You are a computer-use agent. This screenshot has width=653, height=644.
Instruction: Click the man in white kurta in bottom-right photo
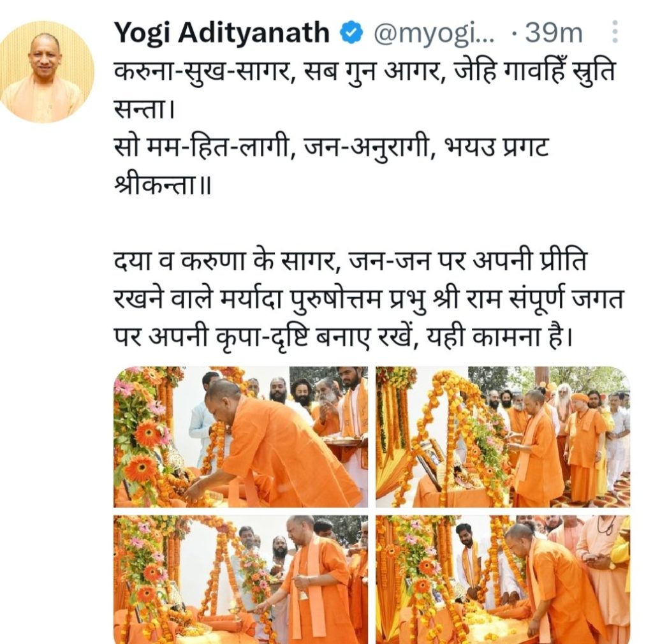471,558
